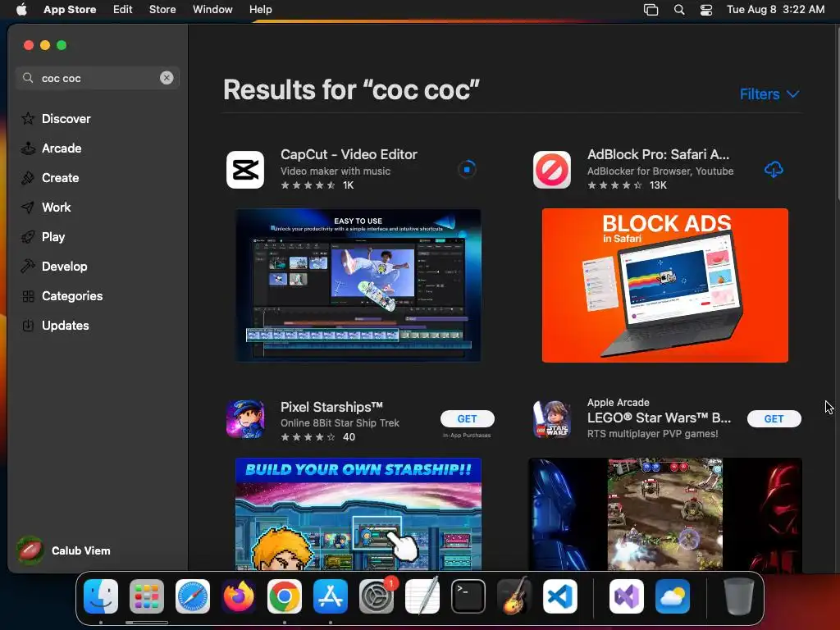Image resolution: width=840 pixels, height=630 pixels.
Task: Get the Pixel Starships app
Action: (467, 419)
